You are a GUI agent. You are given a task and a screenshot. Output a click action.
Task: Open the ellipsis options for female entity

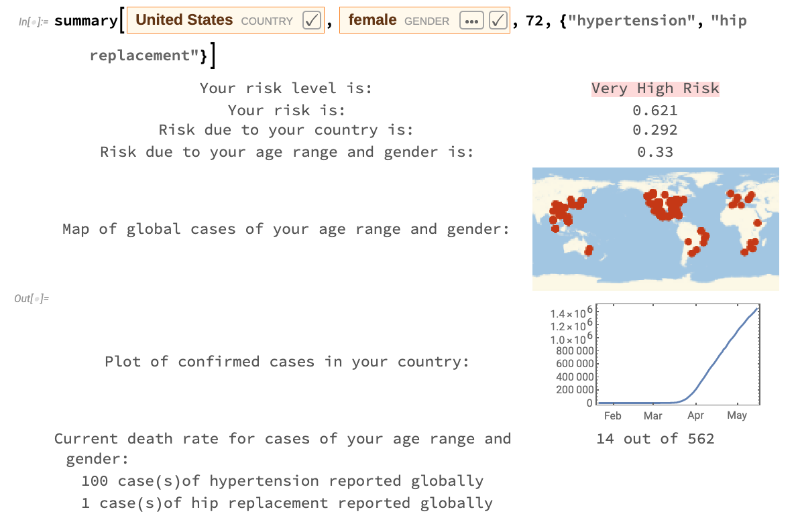coord(471,21)
